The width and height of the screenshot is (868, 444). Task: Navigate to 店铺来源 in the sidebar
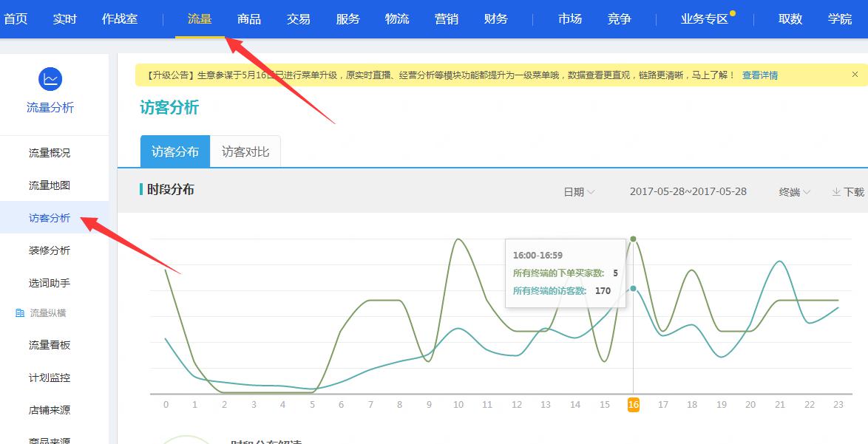[x=50, y=410]
